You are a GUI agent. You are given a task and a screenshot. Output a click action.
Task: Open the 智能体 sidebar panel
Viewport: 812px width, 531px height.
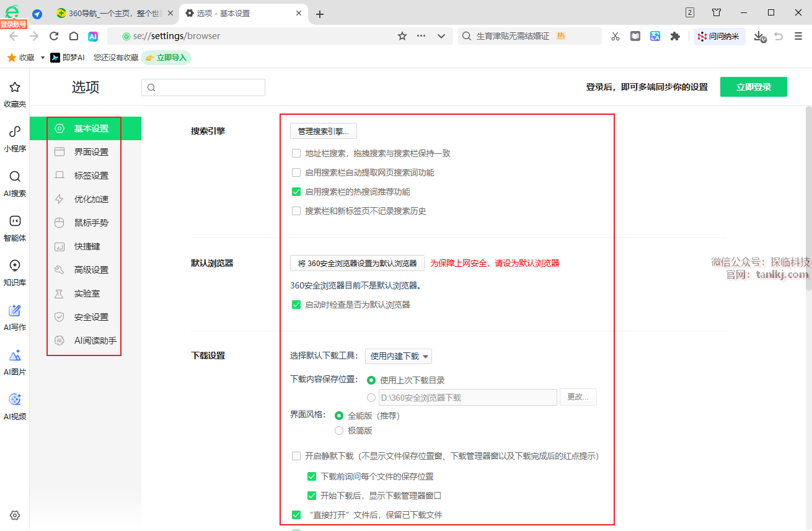pyautogui.click(x=15, y=221)
